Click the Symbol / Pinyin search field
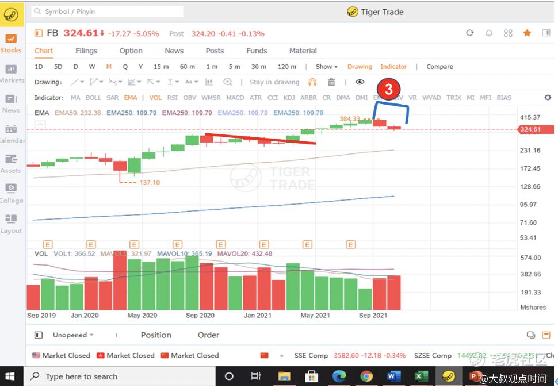 107,11
